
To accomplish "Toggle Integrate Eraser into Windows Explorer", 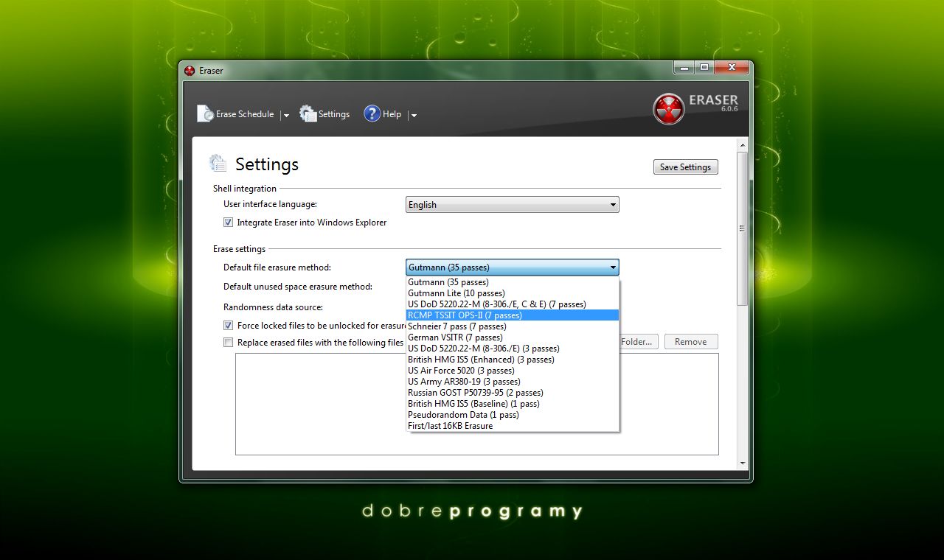I will (x=305, y=223).
